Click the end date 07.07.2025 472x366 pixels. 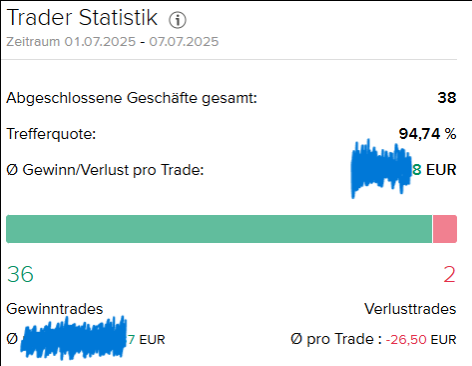pos(184,42)
